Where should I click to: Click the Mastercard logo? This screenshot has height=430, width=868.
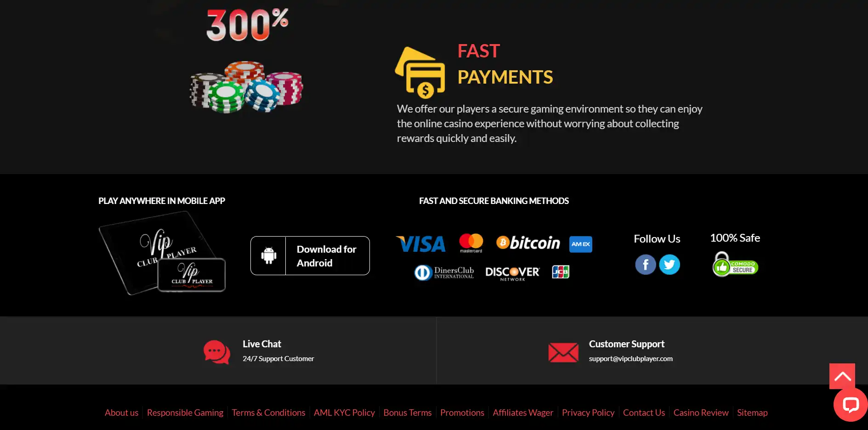point(471,243)
